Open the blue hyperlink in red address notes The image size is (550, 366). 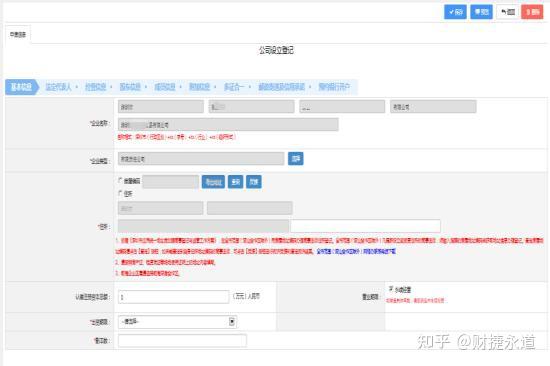[x=356, y=251]
